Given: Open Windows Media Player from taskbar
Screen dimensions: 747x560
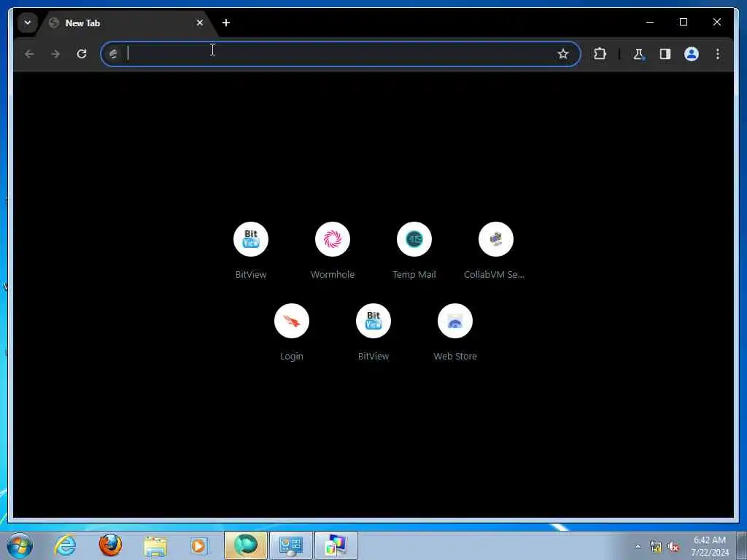Looking at the screenshot, I should tap(199, 546).
